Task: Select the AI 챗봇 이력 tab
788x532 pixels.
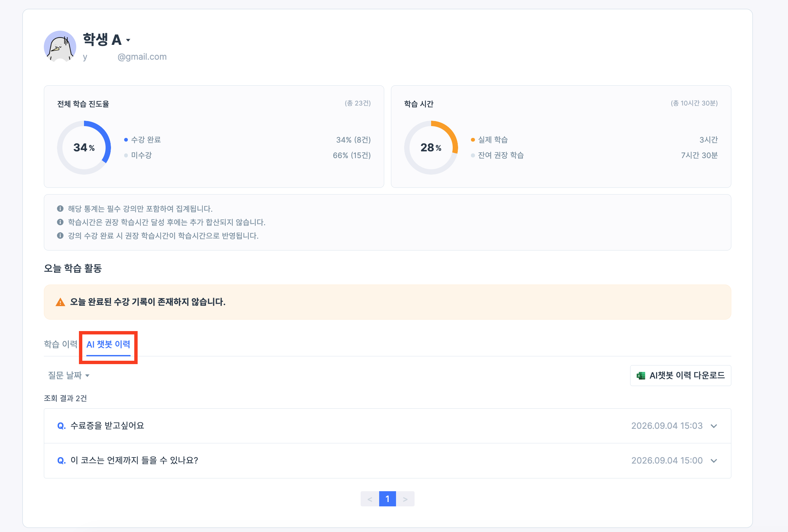Action: tap(108, 344)
